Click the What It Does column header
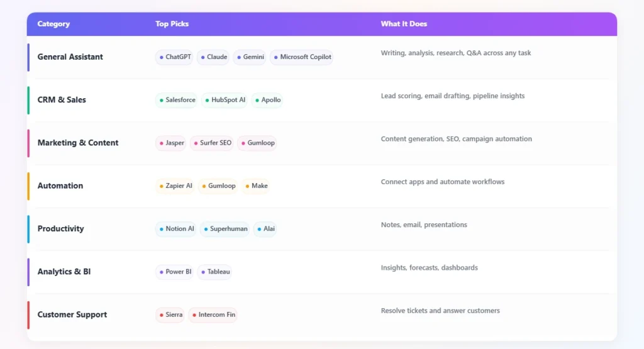Viewport: 644px width, 349px height. (404, 24)
